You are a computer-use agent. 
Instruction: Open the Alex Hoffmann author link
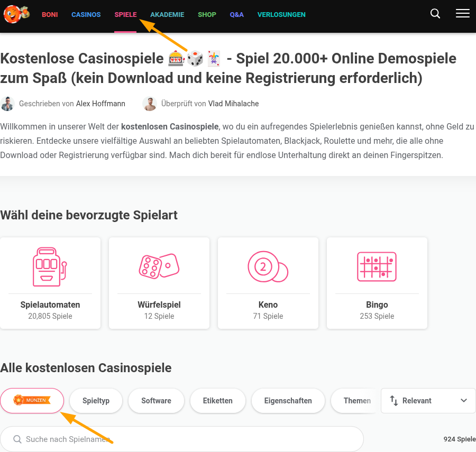coord(100,104)
